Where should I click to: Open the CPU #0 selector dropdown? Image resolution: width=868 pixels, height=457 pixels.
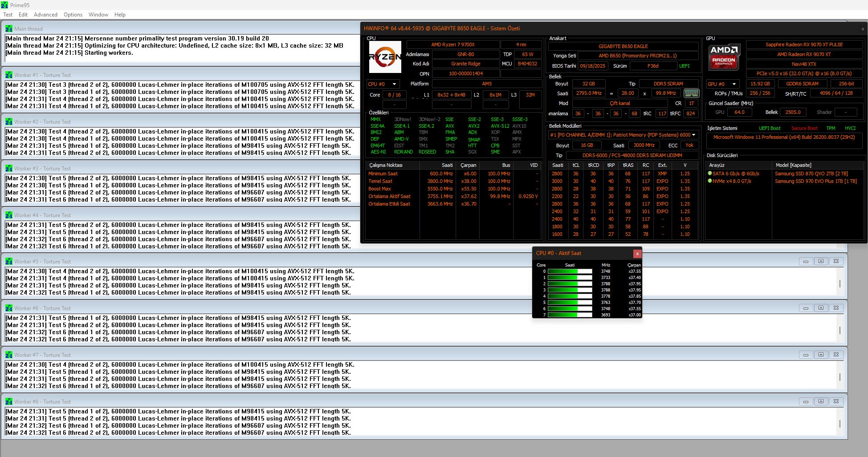[x=383, y=84]
